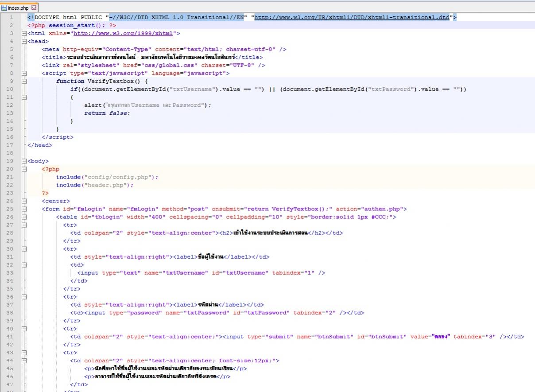
Task: Close the index.php tab
Action: tap(34, 8)
